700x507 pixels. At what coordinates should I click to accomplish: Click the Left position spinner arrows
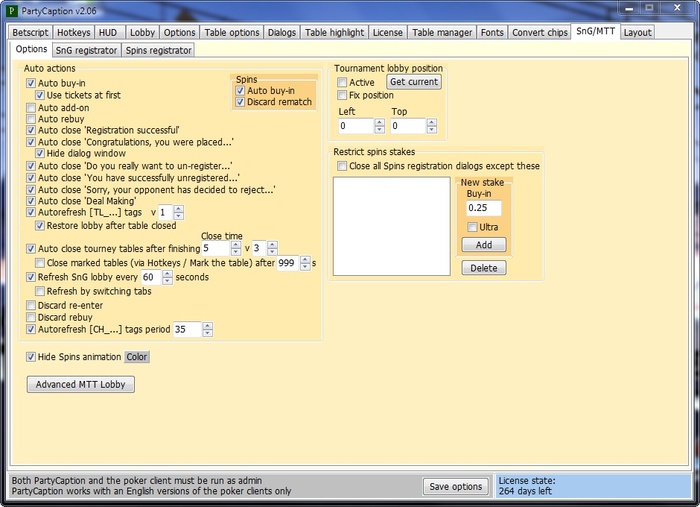click(x=379, y=126)
